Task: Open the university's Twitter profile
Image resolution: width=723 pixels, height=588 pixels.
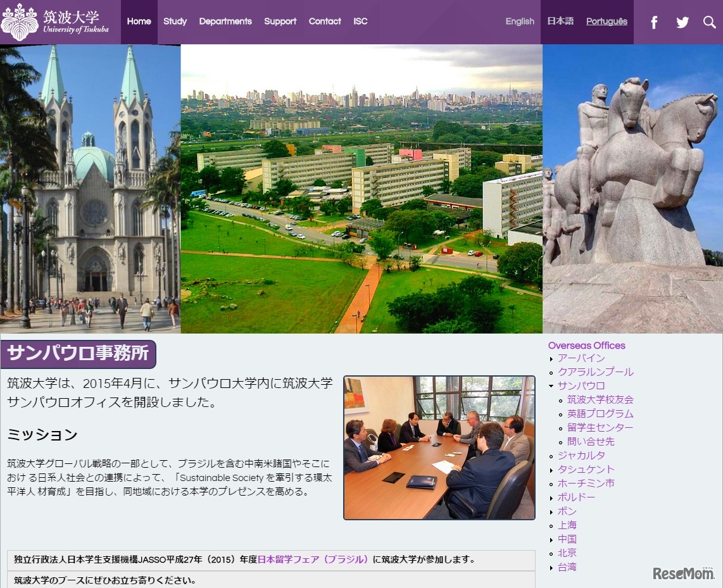Action: [x=682, y=22]
